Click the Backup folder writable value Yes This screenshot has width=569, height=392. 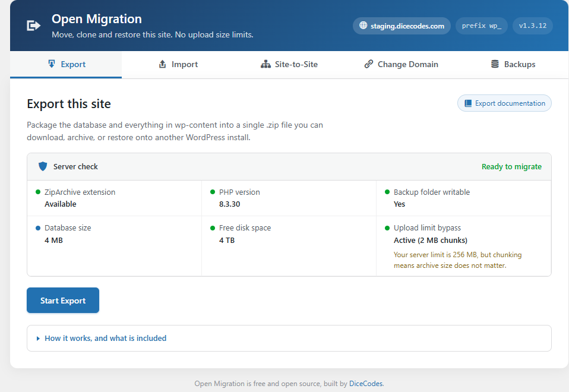pos(399,204)
